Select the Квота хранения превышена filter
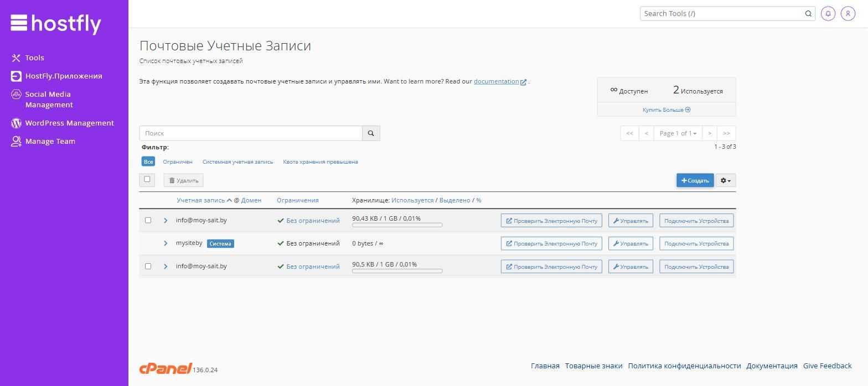The width and height of the screenshot is (868, 386). click(321, 161)
